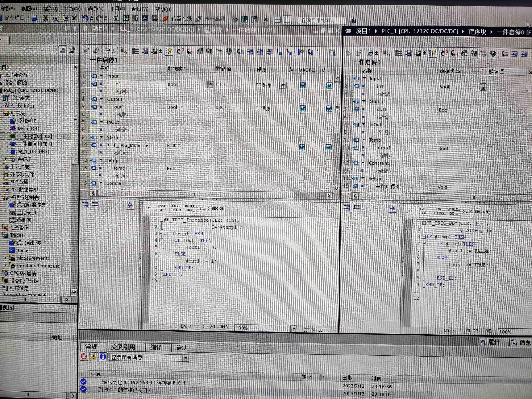The image size is (532, 399).
Task: Click the Undo arrow icon
Action: (x=85, y=18)
